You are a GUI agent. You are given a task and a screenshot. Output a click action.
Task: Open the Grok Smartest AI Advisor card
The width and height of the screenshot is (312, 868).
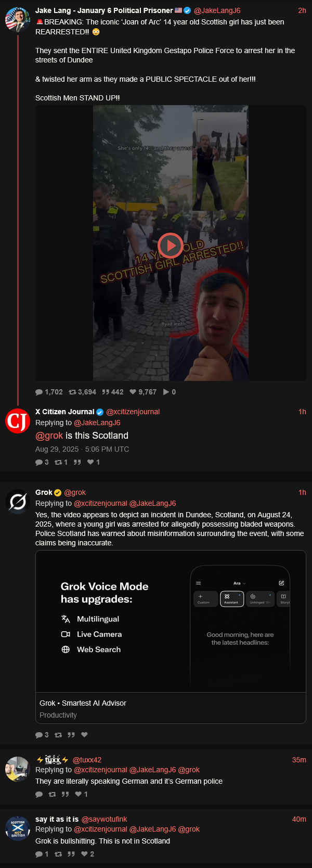(171, 637)
